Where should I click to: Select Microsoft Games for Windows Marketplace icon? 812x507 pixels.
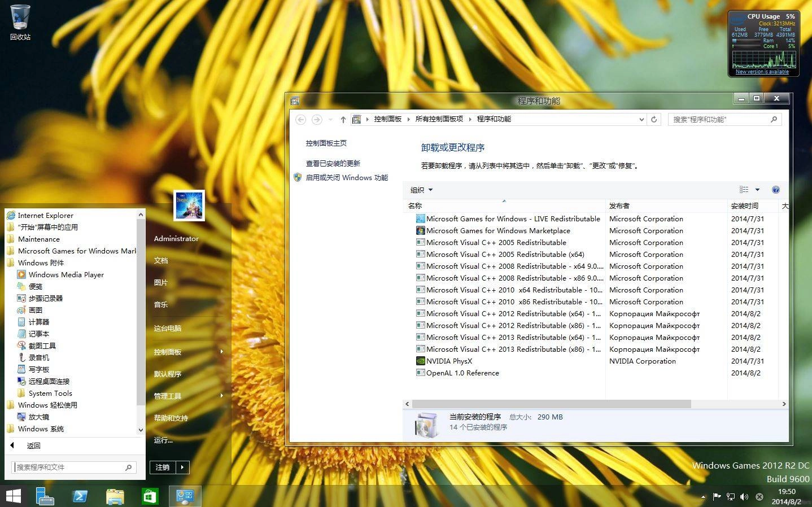pos(420,230)
